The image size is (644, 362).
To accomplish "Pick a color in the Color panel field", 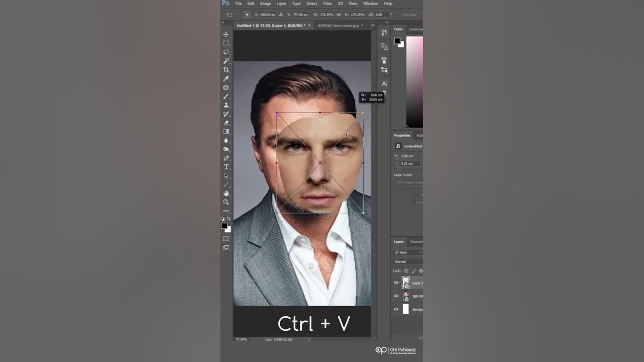I will coord(415,81).
